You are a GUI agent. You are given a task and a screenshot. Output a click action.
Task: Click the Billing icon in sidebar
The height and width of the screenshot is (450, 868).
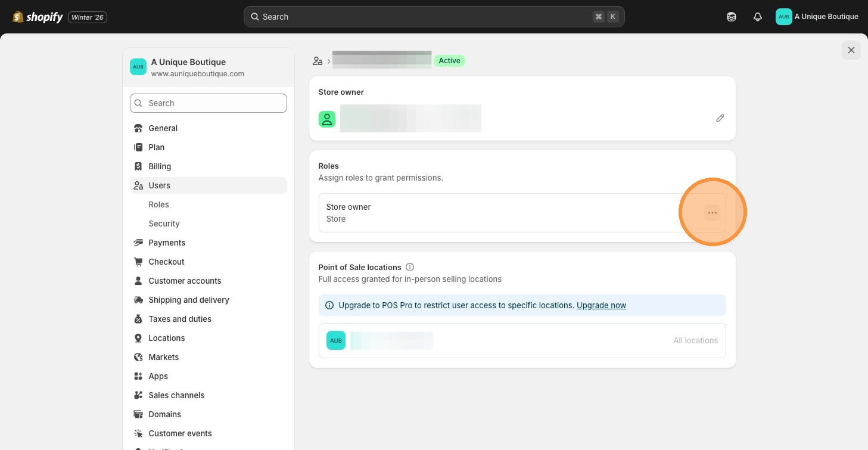pyautogui.click(x=138, y=166)
